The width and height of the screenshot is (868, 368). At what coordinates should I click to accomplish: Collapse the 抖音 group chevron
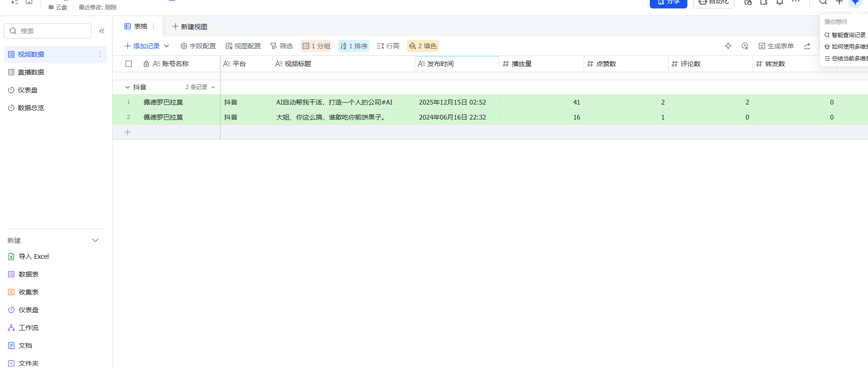click(127, 87)
